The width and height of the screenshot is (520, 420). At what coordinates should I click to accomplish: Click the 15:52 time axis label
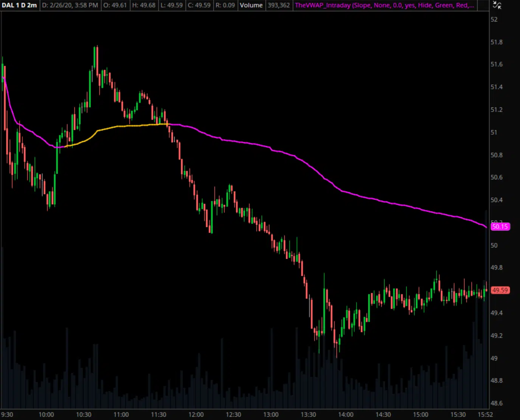point(485,414)
